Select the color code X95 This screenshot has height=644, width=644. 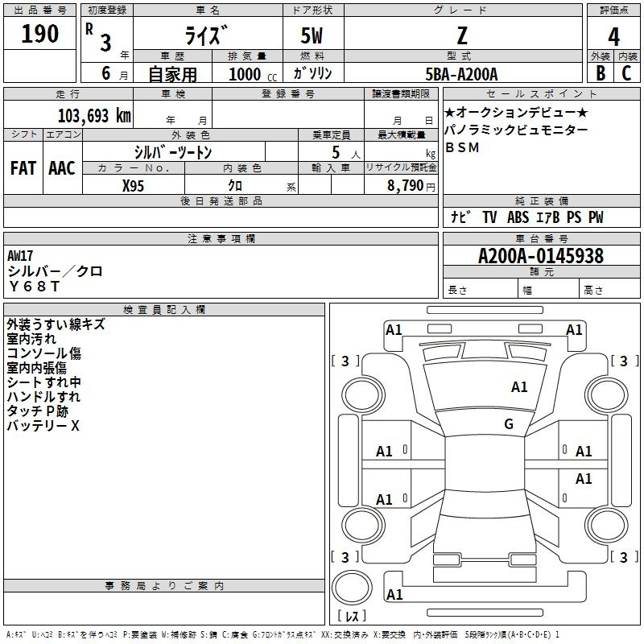click(x=133, y=185)
